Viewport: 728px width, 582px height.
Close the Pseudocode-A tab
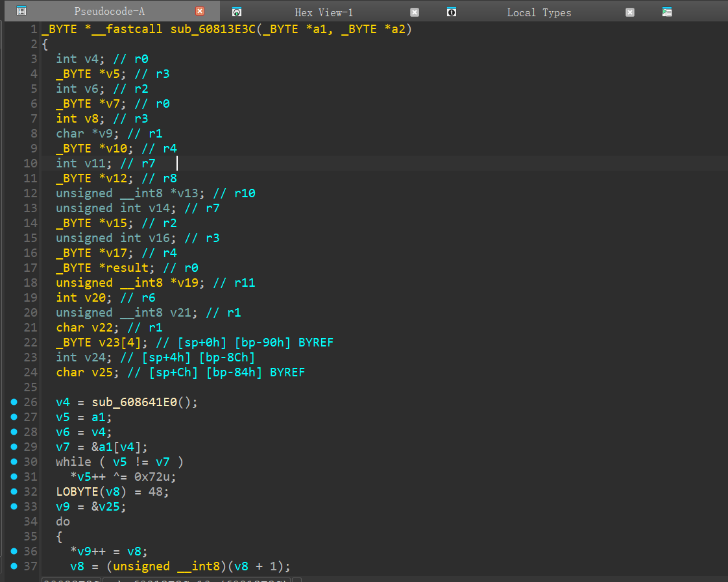200,11
